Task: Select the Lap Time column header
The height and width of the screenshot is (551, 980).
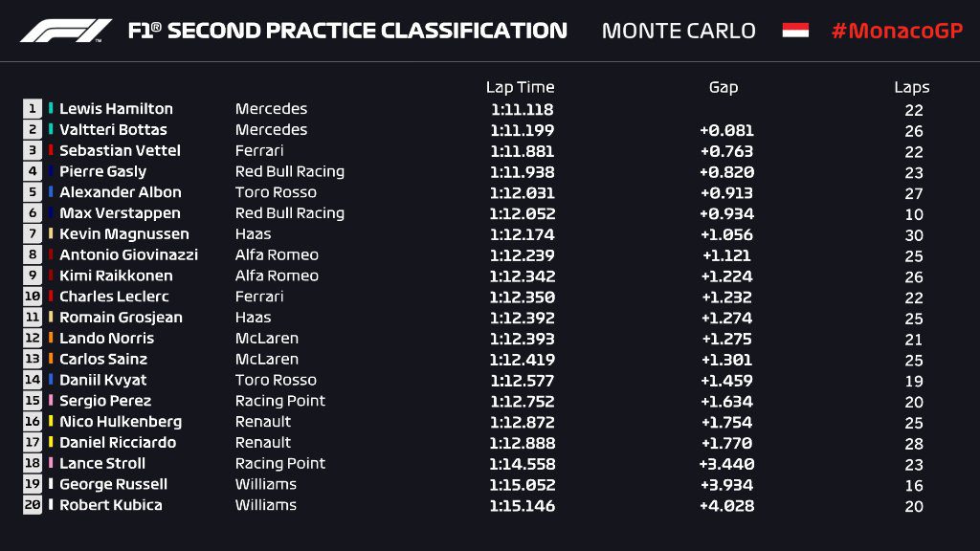Action: (x=520, y=87)
